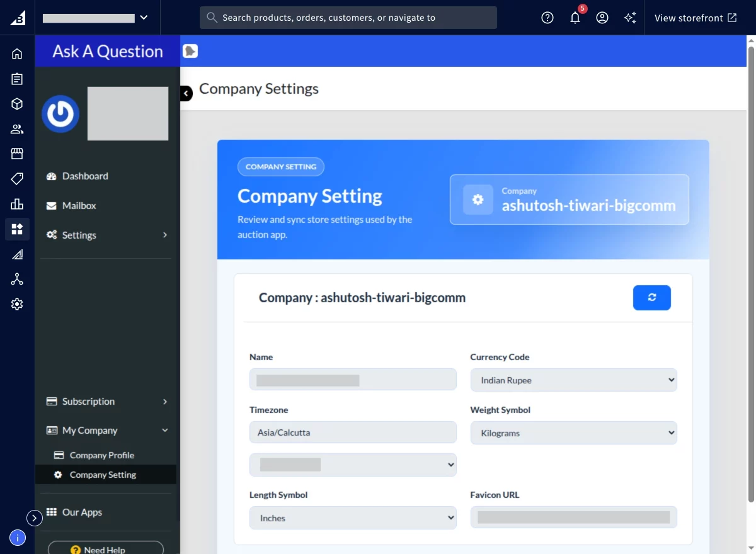This screenshot has width=756, height=554.
Task: Go to Dashboard in the sidebar
Action: coord(85,176)
